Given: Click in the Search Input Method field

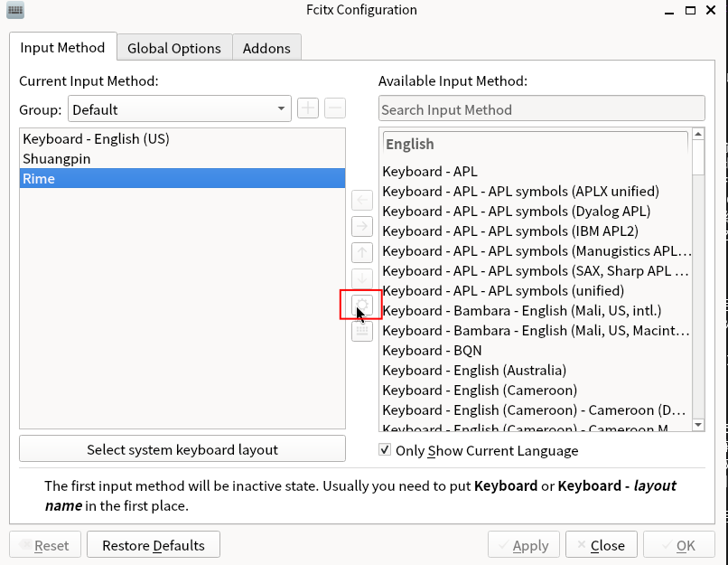Looking at the screenshot, I should [x=541, y=109].
